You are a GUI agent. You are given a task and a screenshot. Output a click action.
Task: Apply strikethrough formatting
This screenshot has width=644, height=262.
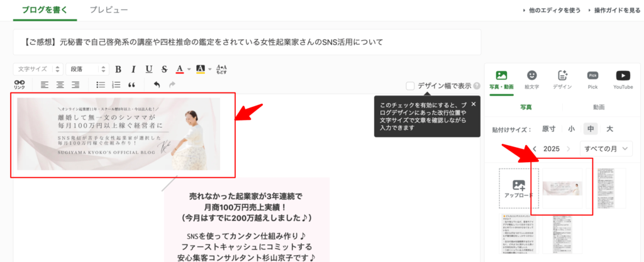(x=165, y=69)
